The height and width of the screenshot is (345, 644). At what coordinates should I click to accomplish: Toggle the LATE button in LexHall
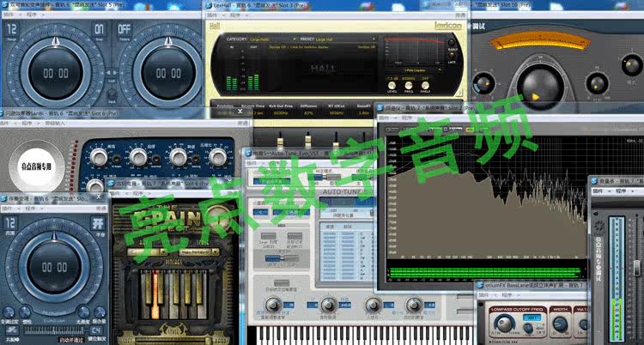coord(452,55)
